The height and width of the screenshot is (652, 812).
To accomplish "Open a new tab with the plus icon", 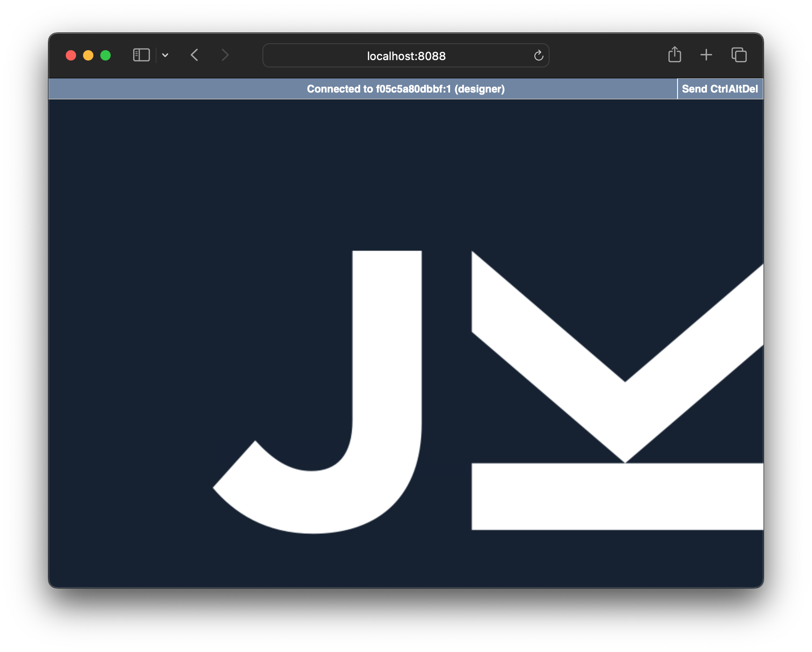I will 707,55.
